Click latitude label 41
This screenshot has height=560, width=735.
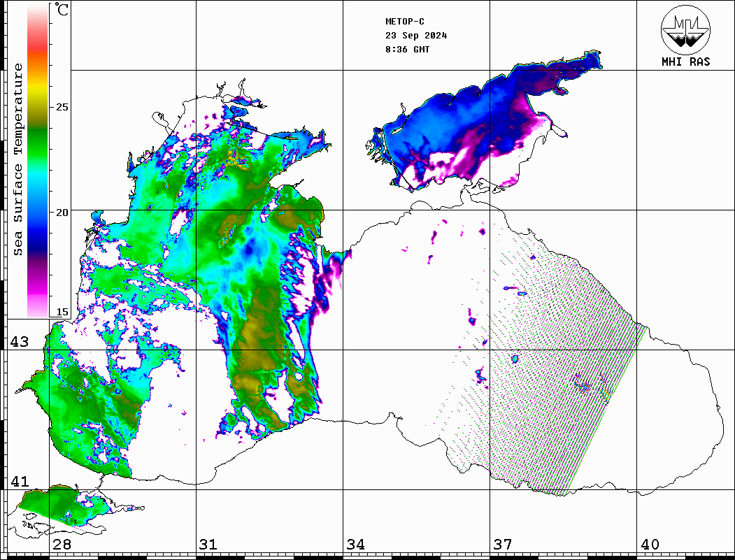click(20, 482)
